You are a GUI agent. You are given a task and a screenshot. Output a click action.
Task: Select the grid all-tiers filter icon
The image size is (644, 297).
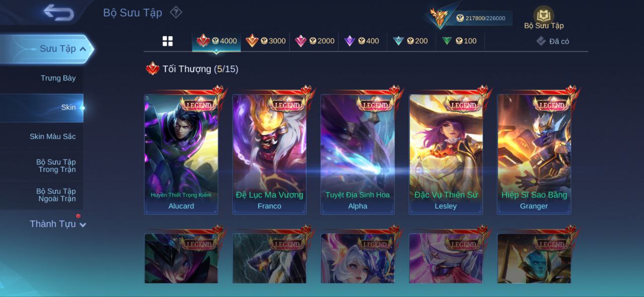tap(168, 41)
